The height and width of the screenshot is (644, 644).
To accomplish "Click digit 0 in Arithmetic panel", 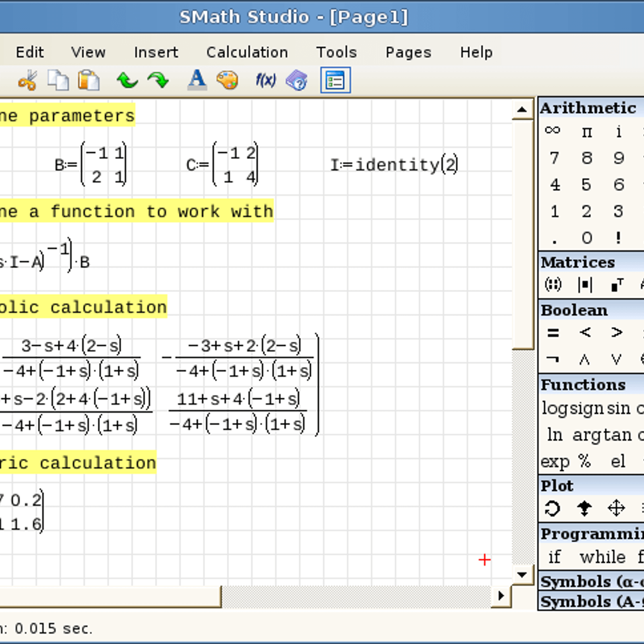I will (x=587, y=238).
